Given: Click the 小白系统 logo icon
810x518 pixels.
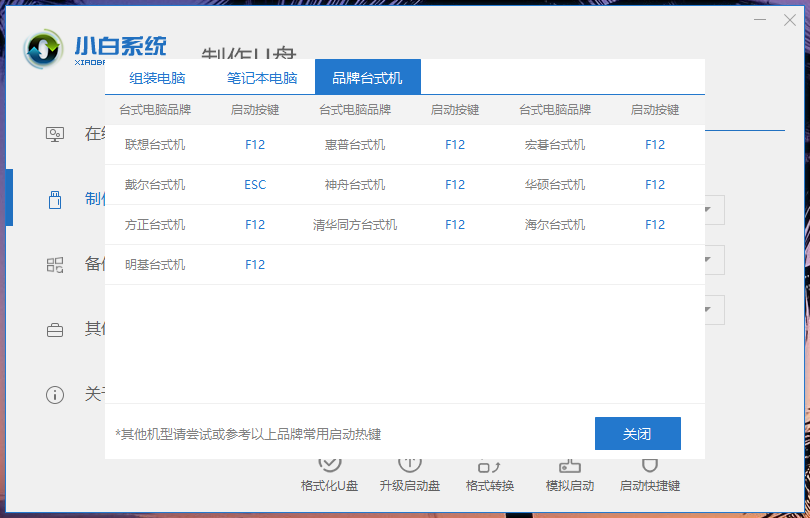Looking at the screenshot, I should [44, 48].
